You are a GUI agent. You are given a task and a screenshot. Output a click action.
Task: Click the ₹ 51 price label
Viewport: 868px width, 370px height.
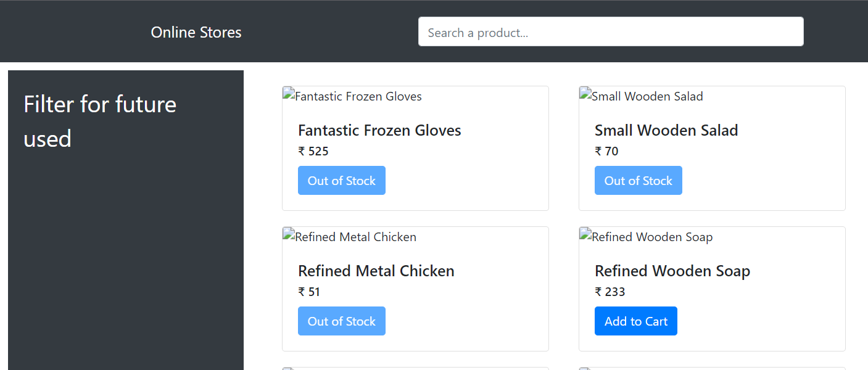pos(309,292)
